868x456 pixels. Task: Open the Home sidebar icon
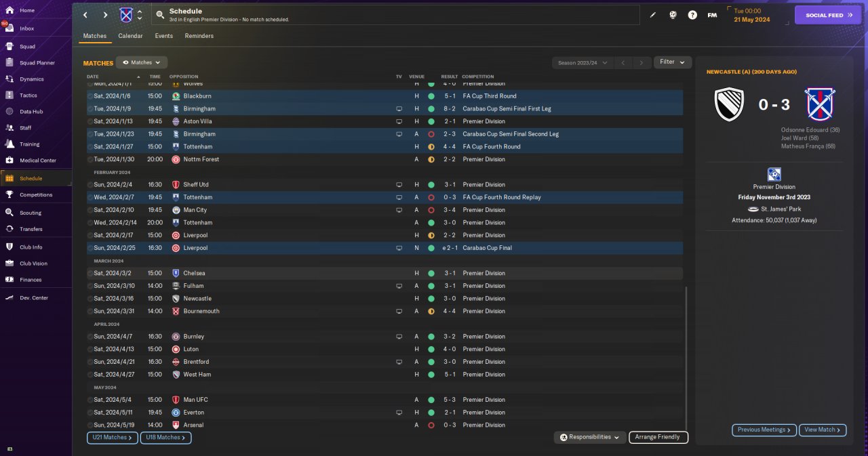[9, 10]
